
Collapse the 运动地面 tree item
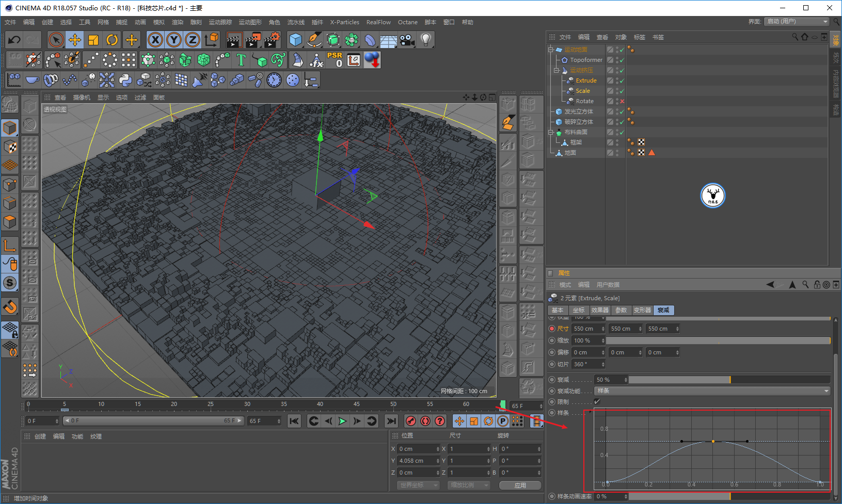[551, 50]
